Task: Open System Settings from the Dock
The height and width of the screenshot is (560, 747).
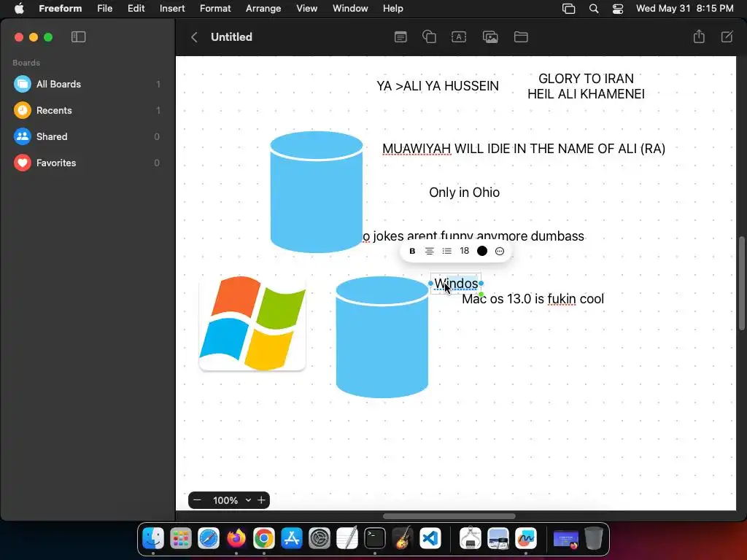Action: coord(320,539)
